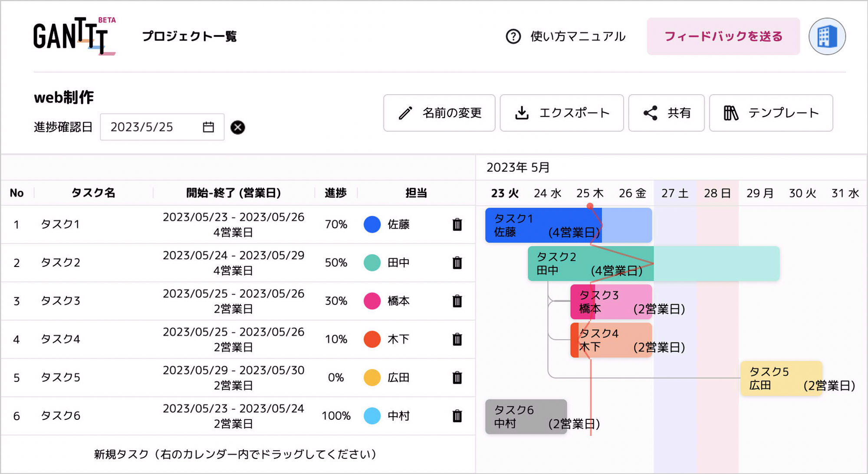This screenshot has width=868, height=474.
Task: Click the 30% progress value of タスク3
Action: click(x=336, y=301)
